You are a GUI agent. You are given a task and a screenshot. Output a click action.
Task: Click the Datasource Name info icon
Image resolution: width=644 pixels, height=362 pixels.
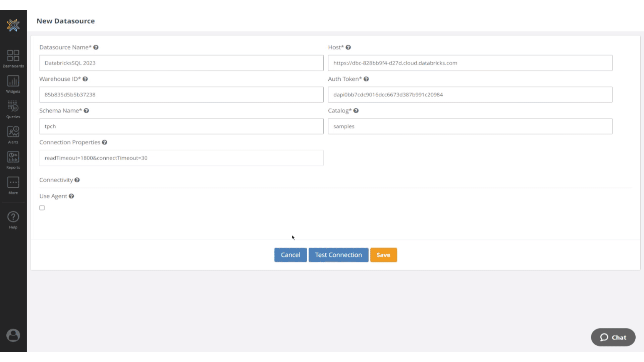coord(96,47)
